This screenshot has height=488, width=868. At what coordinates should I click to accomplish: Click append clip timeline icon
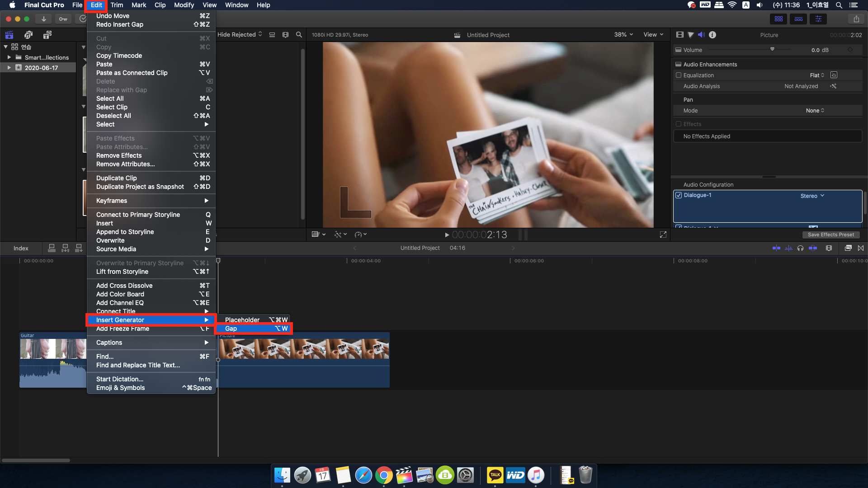click(x=79, y=248)
